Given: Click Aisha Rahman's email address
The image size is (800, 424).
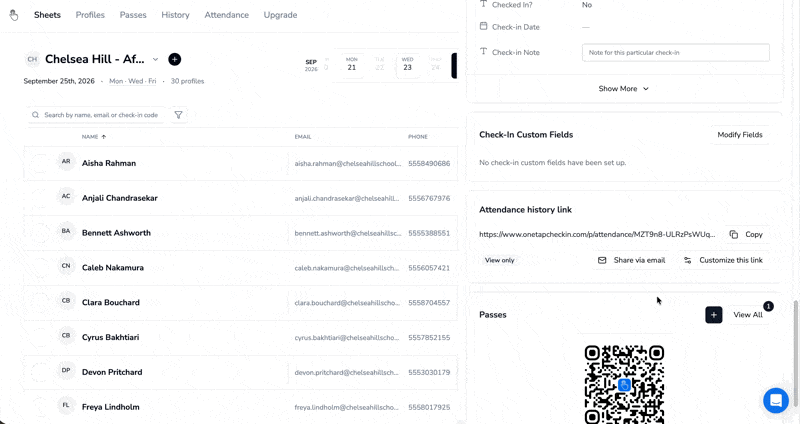Looking at the screenshot, I should click(348, 163).
